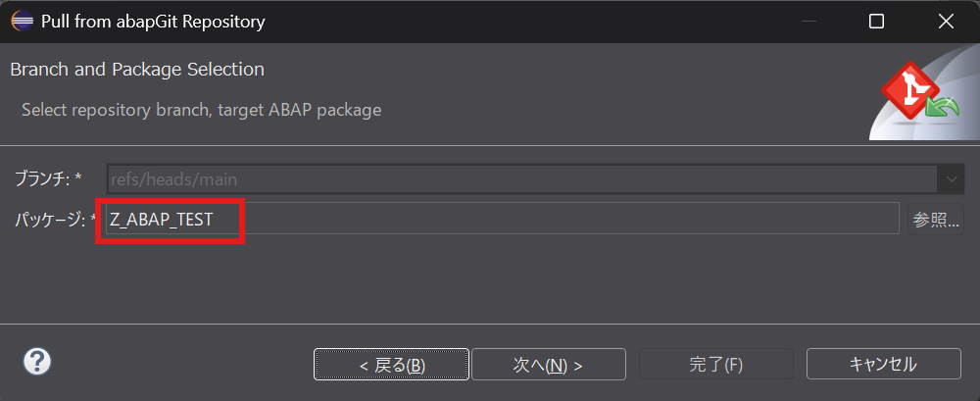Go back with the < 戻る(B) button
This screenshot has width=980, height=401.
pos(391,365)
